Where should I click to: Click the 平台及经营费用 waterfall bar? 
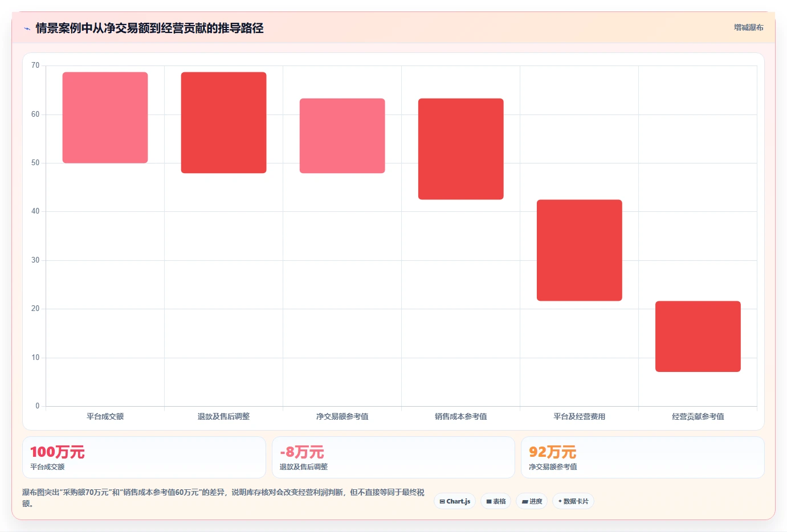click(580, 250)
